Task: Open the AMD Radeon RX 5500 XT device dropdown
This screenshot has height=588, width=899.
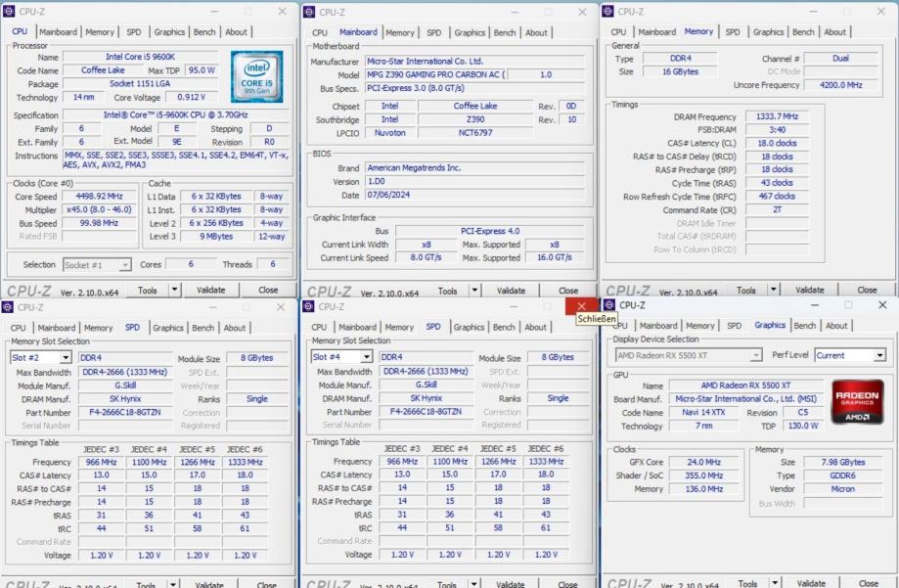Action: point(756,356)
